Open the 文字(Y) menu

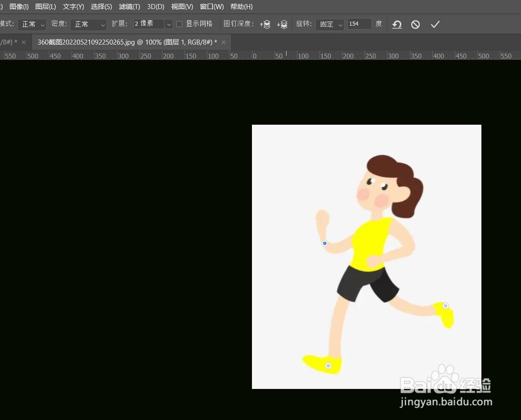pyautogui.click(x=73, y=7)
